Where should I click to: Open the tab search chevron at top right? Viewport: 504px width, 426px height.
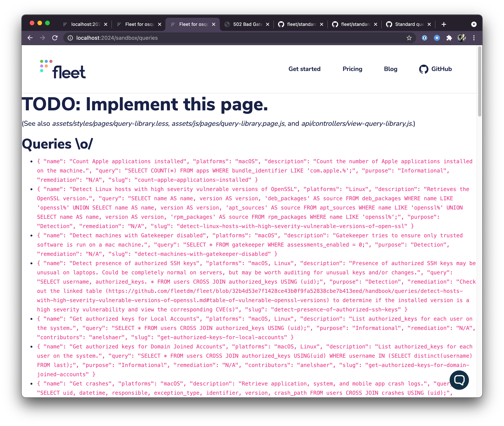pos(474,24)
